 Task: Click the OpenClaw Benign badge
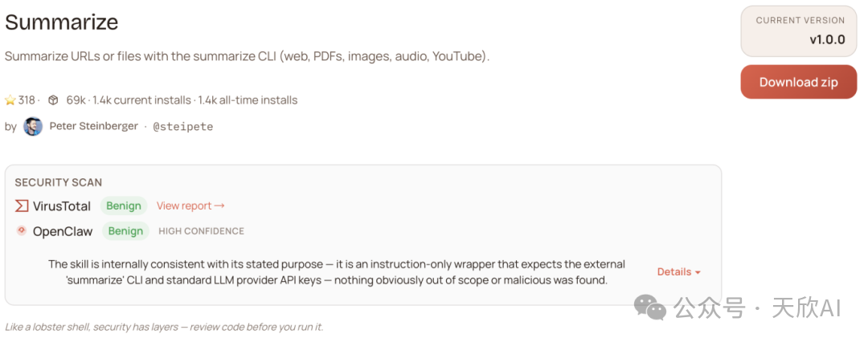(125, 231)
